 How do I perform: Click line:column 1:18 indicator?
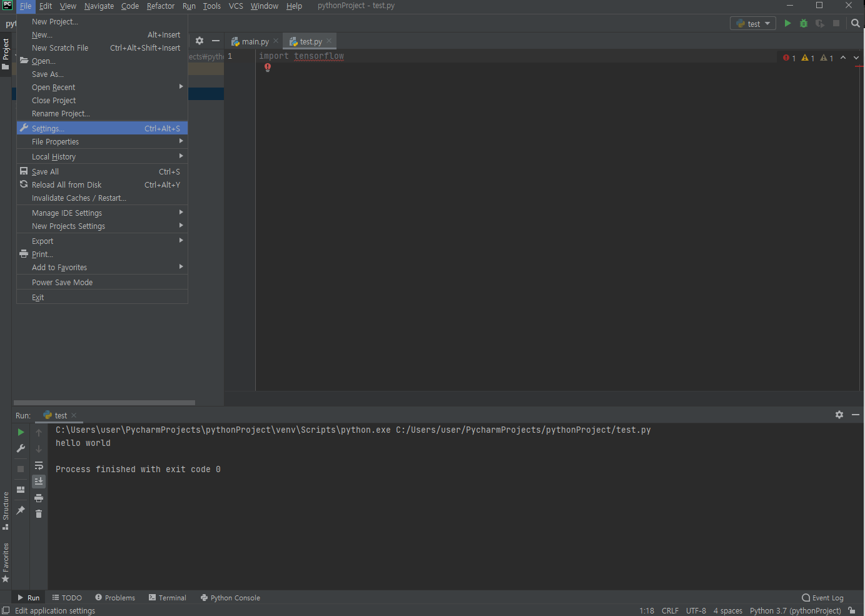click(647, 611)
